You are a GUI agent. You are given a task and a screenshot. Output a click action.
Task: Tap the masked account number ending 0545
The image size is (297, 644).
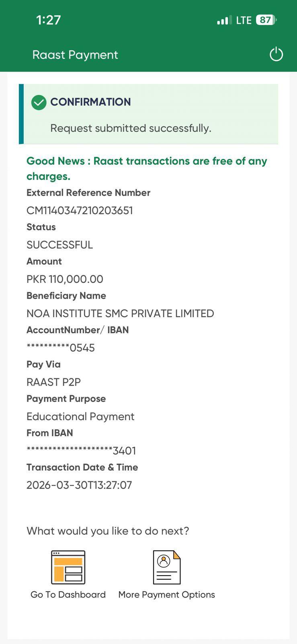tap(61, 348)
